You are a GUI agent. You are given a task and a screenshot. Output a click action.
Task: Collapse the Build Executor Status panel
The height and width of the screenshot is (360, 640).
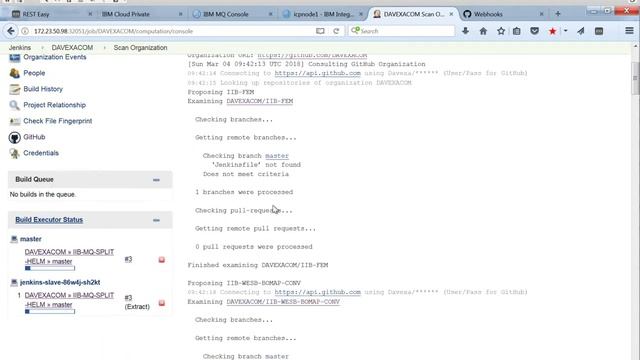click(x=156, y=220)
